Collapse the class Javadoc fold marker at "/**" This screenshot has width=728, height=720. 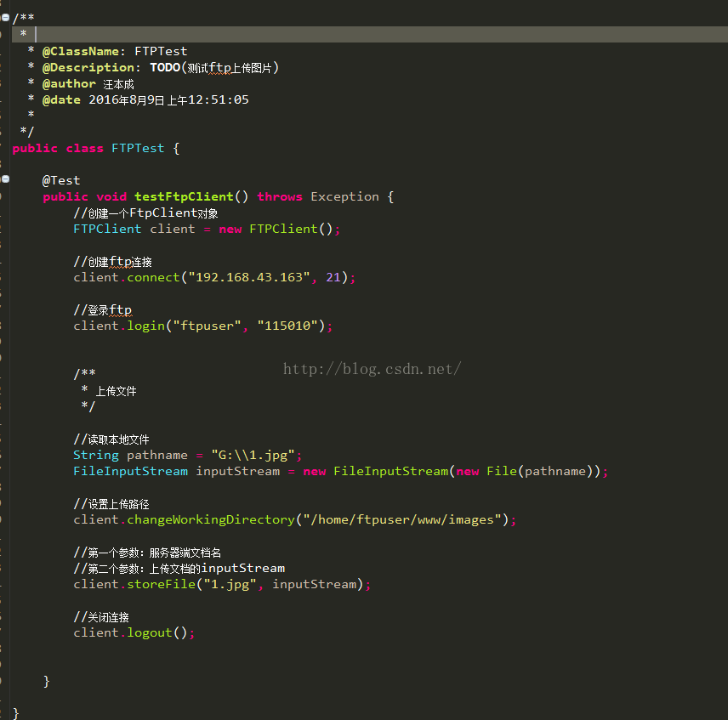coord(5,18)
